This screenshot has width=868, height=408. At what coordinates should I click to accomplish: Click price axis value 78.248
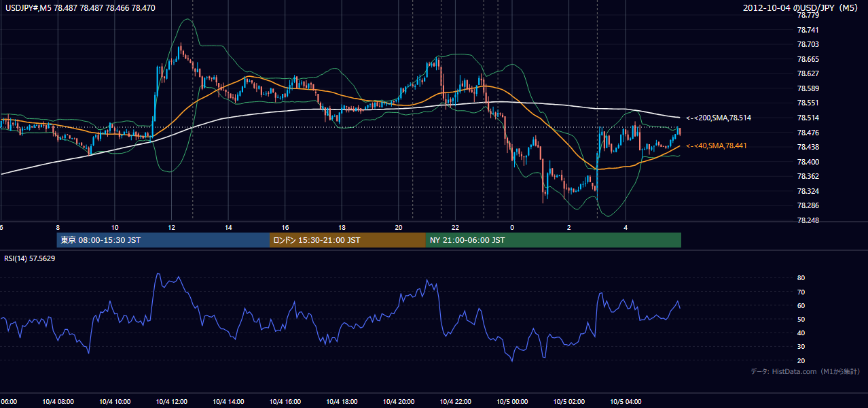(808, 221)
